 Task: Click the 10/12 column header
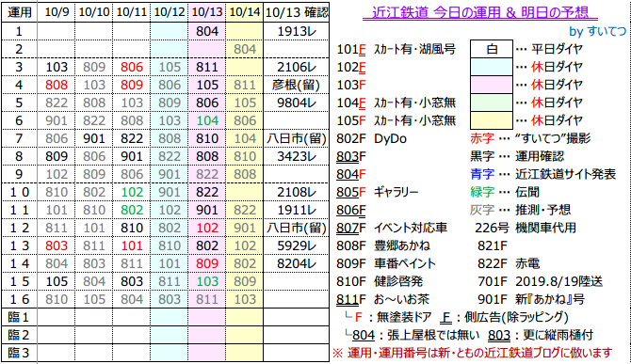(x=169, y=12)
